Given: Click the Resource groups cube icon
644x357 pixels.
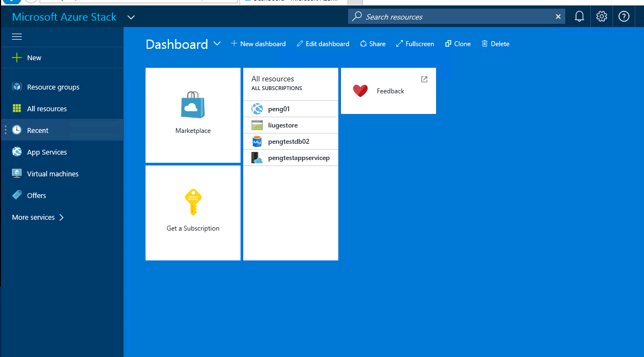Looking at the screenshot, I should coord(17,87).
